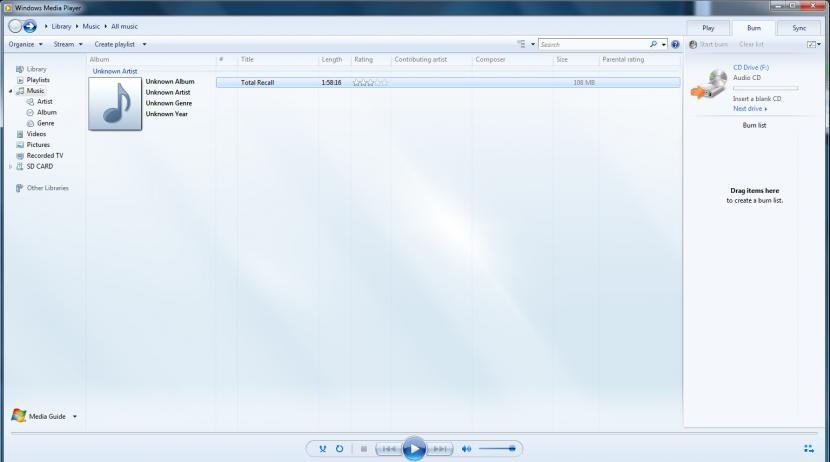Select Music in the sidebar
Image resolution: width=830 pixels, height=462 pixels.
[x=35, y=91]
